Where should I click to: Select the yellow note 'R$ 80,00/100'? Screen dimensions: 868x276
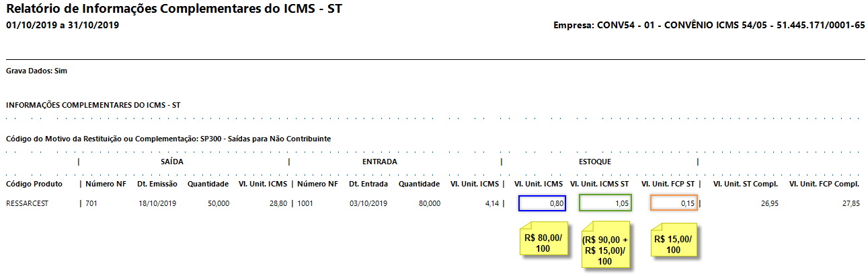542,243
